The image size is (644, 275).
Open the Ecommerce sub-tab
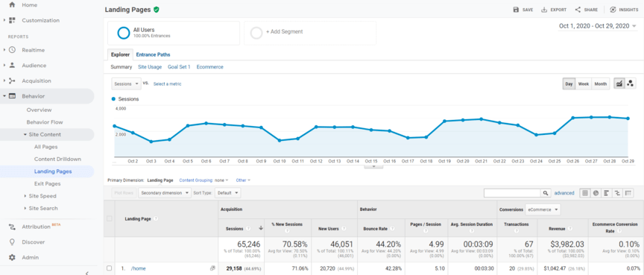[210, 67]
